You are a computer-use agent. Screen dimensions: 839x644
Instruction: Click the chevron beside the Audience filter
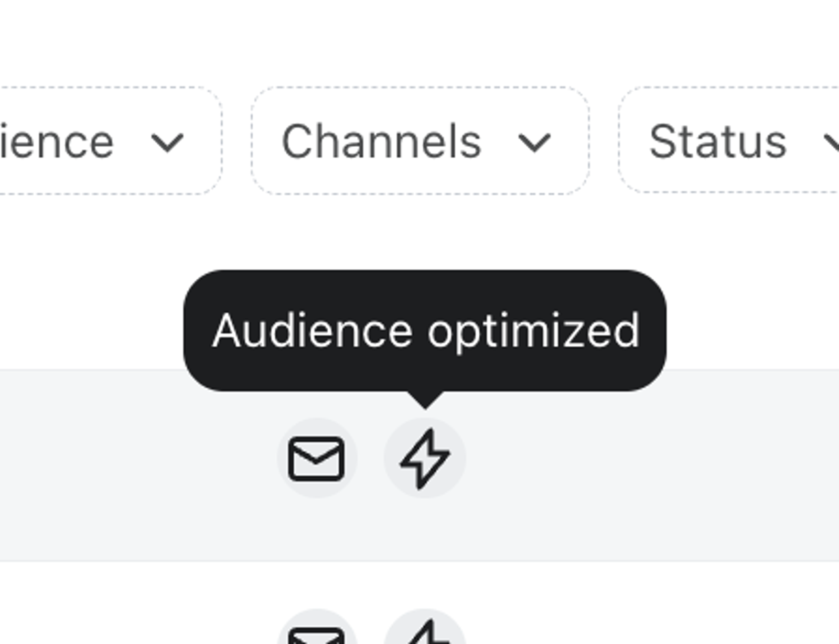(167, 143)
